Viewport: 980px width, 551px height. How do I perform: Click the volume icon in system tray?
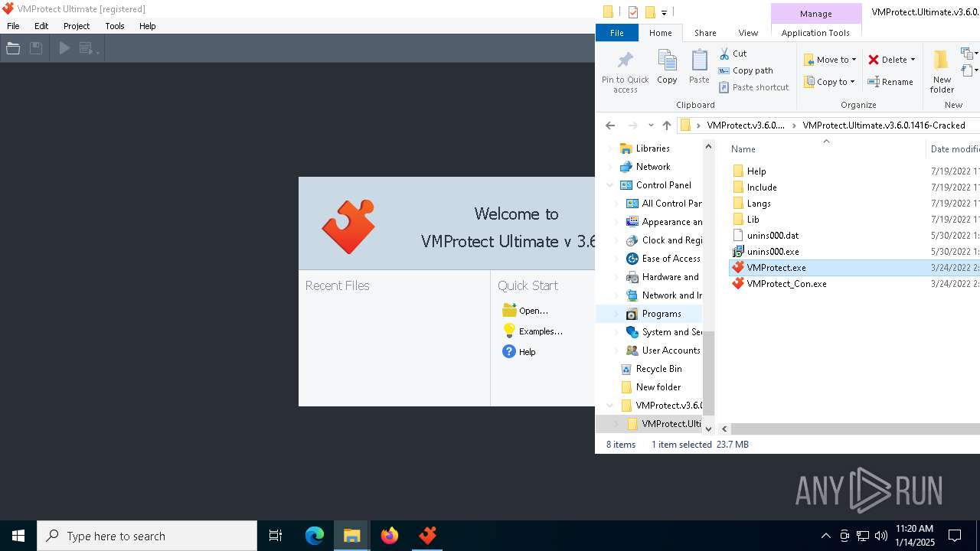(880, 536)
